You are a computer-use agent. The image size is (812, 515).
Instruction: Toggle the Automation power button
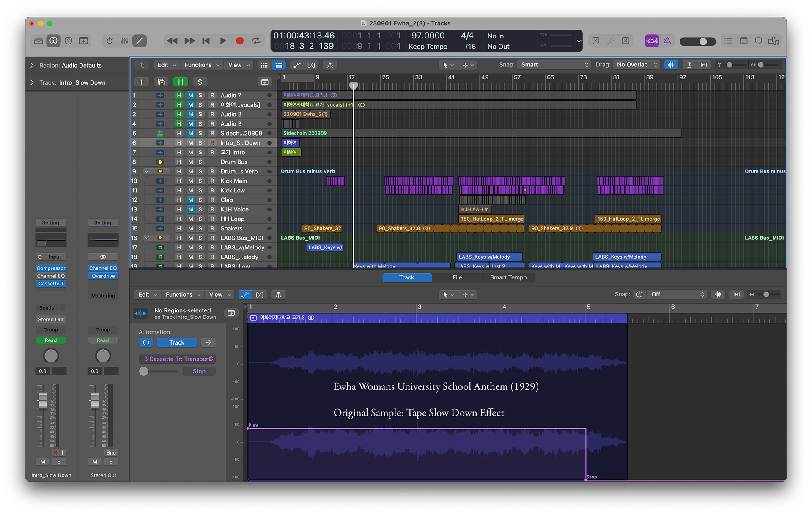click(146, 342)
